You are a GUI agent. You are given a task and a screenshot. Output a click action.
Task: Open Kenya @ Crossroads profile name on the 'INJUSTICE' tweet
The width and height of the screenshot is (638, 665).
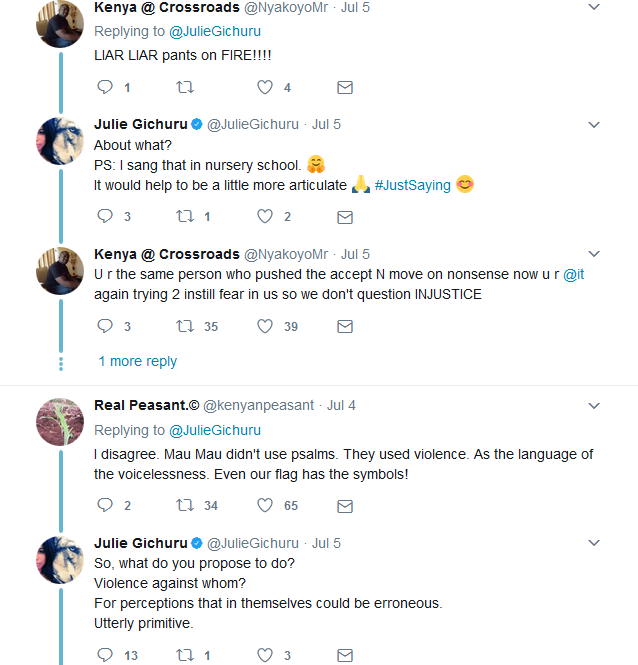167,254
